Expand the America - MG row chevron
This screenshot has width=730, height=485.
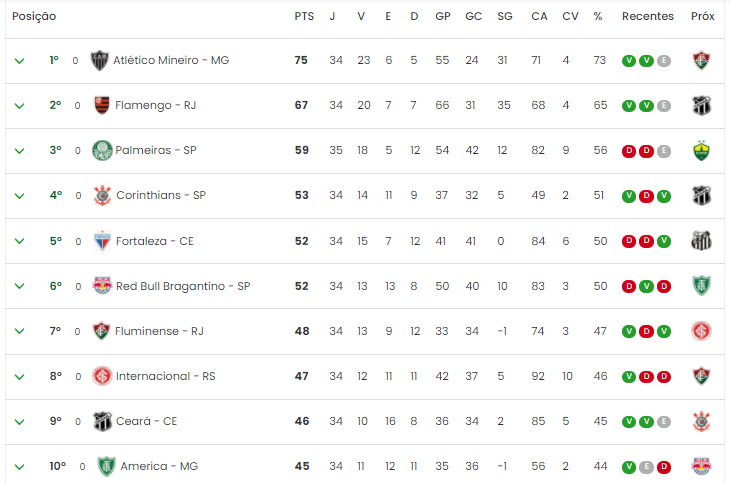[x=19, y=467]
